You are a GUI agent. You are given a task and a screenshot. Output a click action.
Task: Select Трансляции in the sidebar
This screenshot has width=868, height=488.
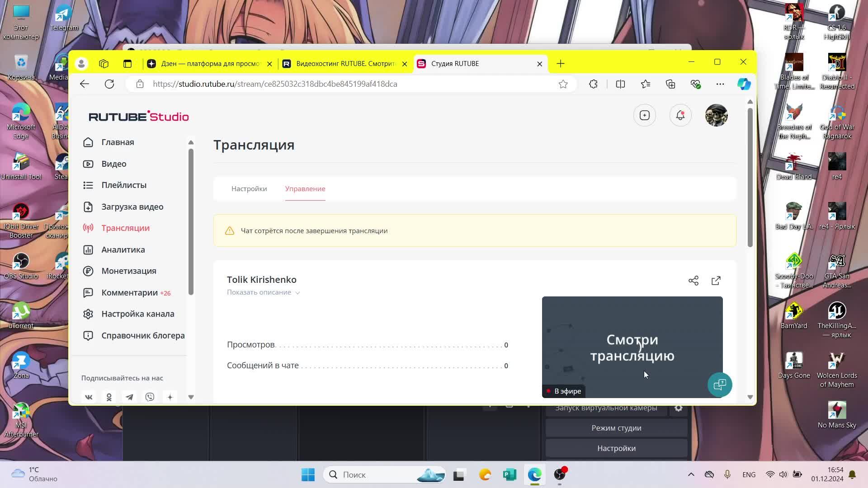point(116,228)
